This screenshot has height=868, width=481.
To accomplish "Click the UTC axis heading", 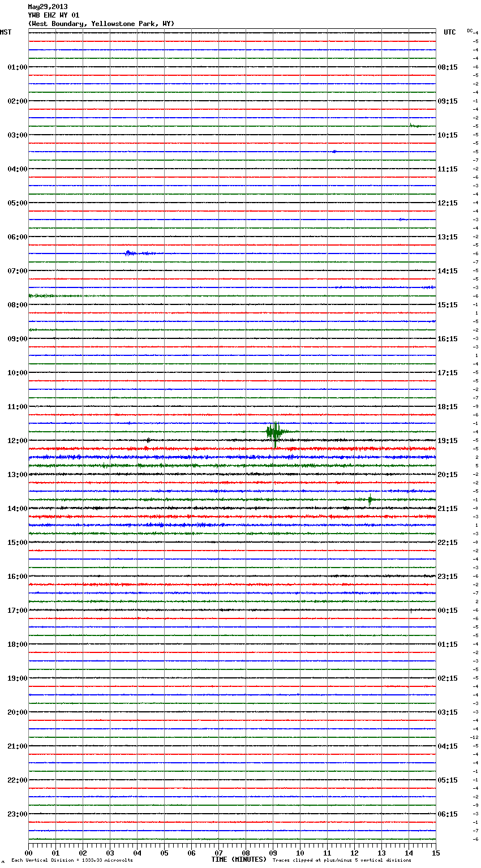I will [x=450, y=32].
